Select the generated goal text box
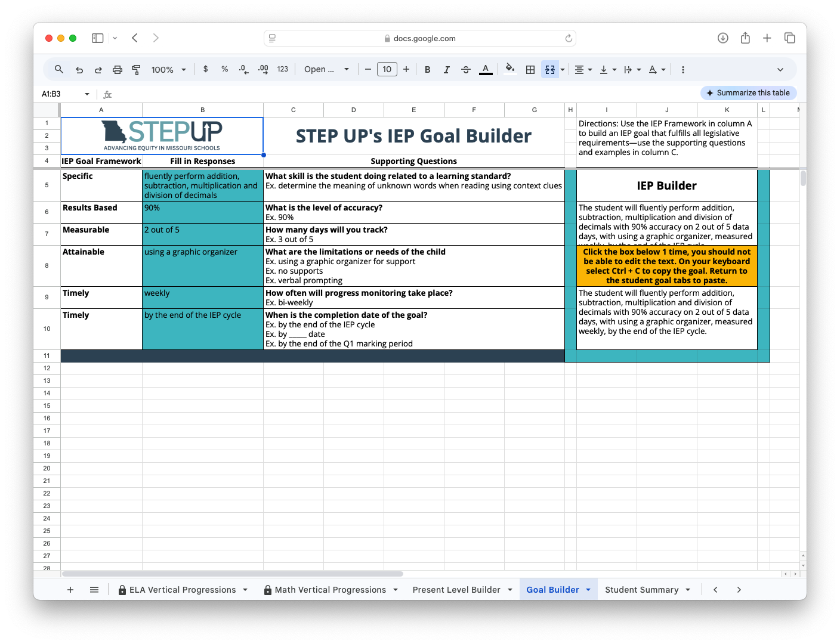 point(667,318)
